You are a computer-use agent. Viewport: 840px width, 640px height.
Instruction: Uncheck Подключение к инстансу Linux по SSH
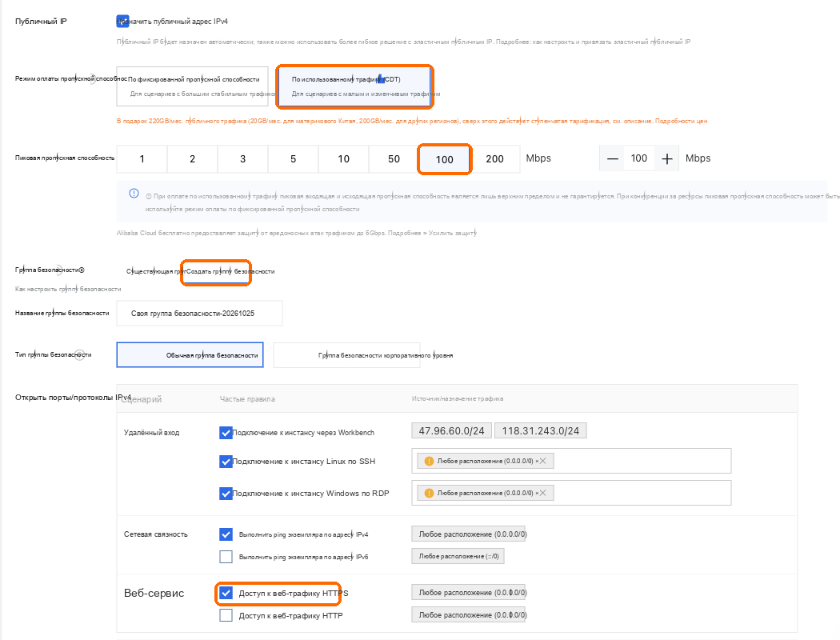pos(226,461)
